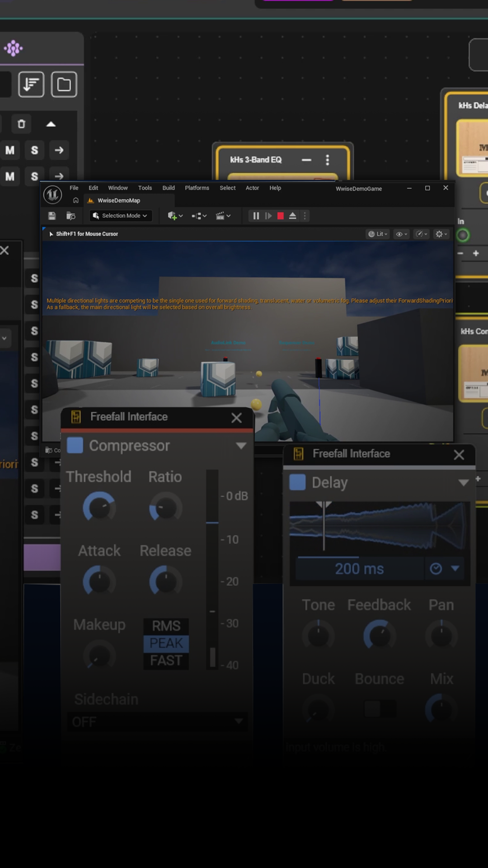Adjust the Delay Feedback knob
This screenshot has height=868, width=488.
[x=380, y=636]
